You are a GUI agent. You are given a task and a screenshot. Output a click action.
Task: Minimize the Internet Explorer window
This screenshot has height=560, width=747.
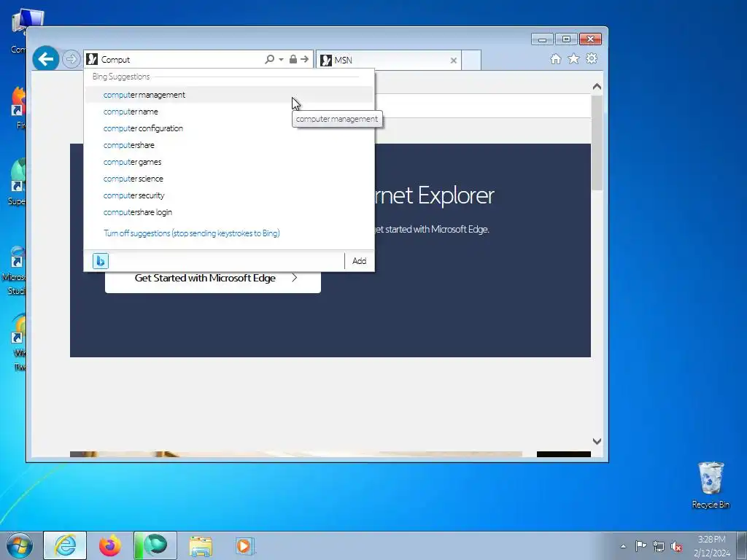pos(542,39)
